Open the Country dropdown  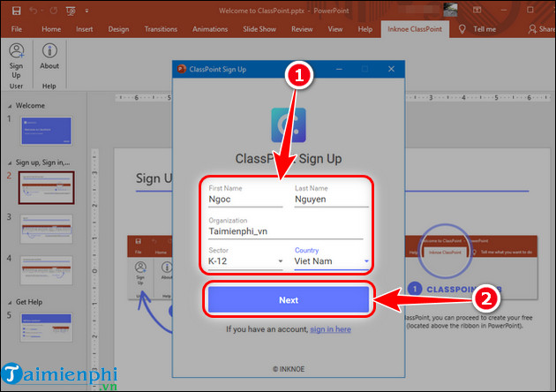pyautogui.click(x=332, y=261)
